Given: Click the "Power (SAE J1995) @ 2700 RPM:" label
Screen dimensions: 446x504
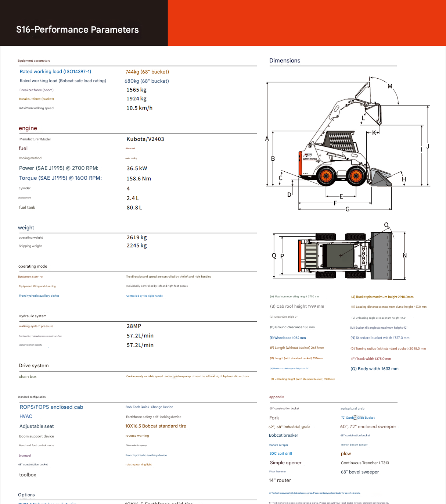Looking at the screenshot, I should click(x=59, y=168).
